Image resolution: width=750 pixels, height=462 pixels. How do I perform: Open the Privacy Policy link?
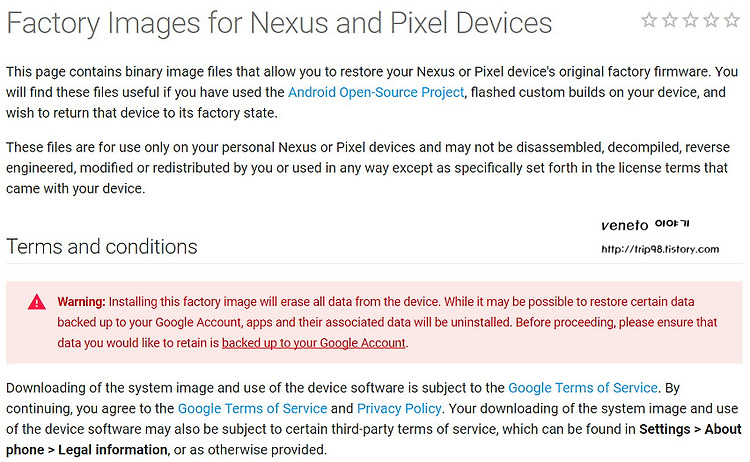pos(399,408)
